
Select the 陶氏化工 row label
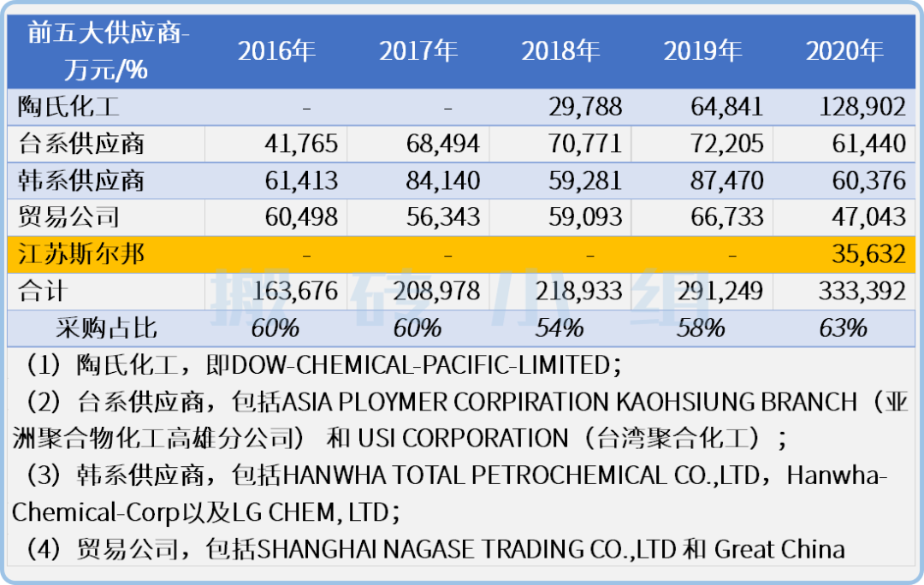click(68, 107)
